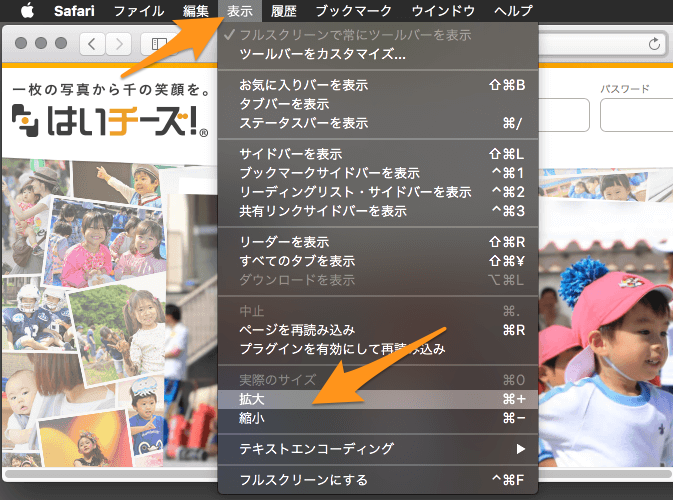The width and height of the screenshot is (673, 500).
Task: Select 共有リンクサイドバーを表示
Action: point(378,211)
